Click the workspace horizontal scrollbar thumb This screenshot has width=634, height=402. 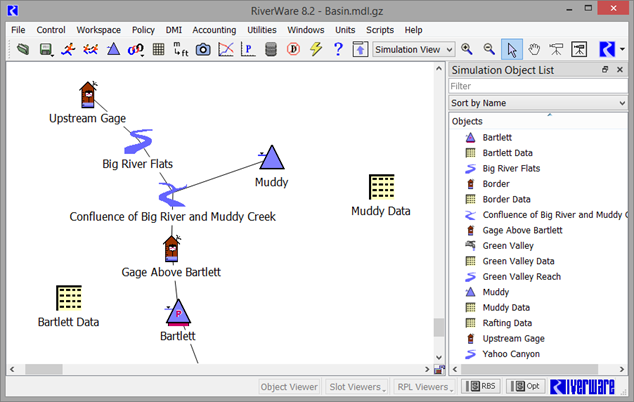pyautogui.click(x=44, y=369)
